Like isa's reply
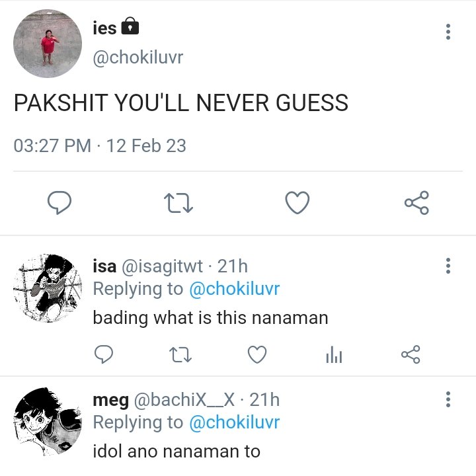Image resolution: width=476 pixels, height=476 pixels. (257, 354)
